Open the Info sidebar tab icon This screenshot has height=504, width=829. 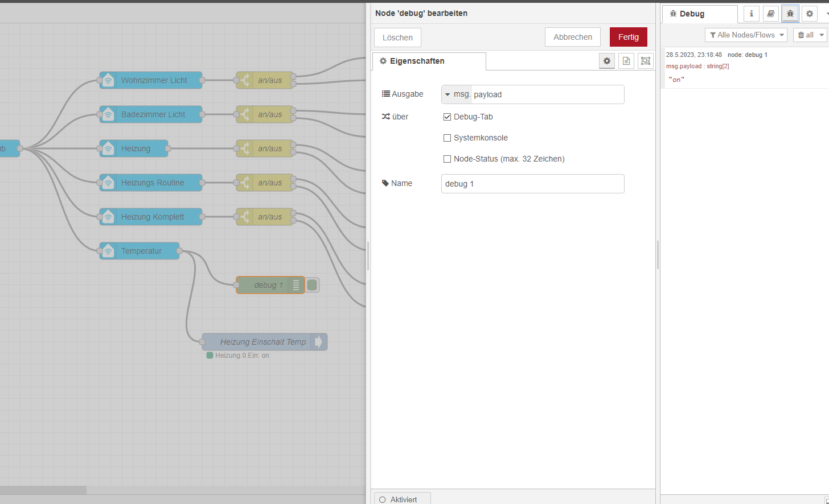[752, 14]
